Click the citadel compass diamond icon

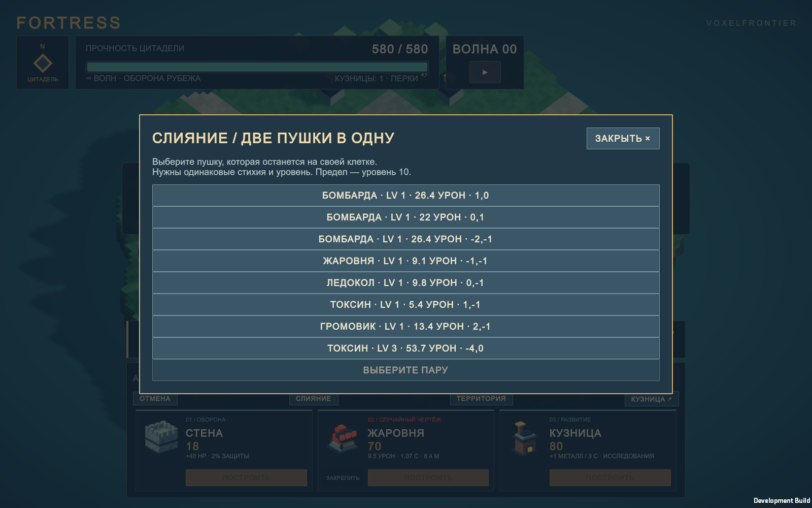43,63
